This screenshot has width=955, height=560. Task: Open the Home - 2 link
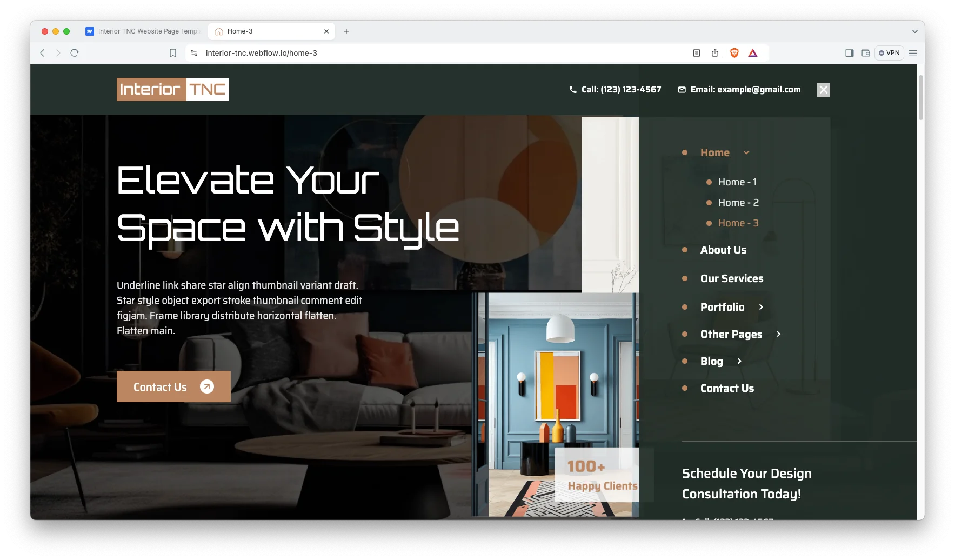(738, 203)
